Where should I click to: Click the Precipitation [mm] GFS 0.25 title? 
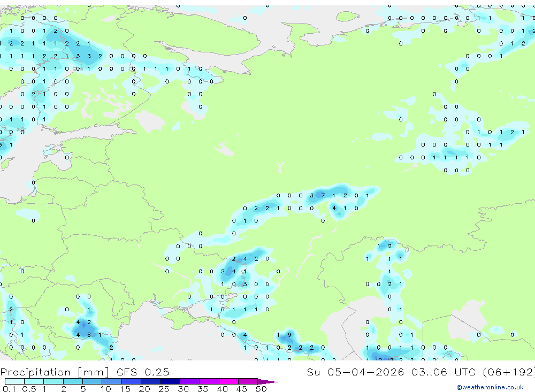(85, 372)
